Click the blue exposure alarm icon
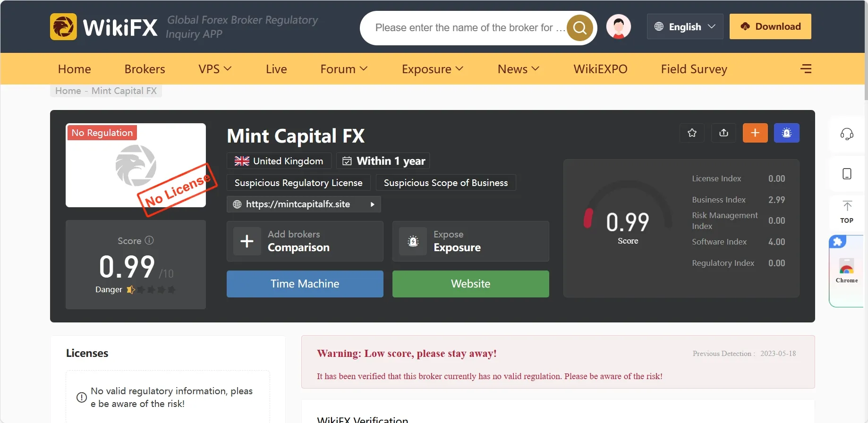The image size is (868, 423). (x=787, y=133)
